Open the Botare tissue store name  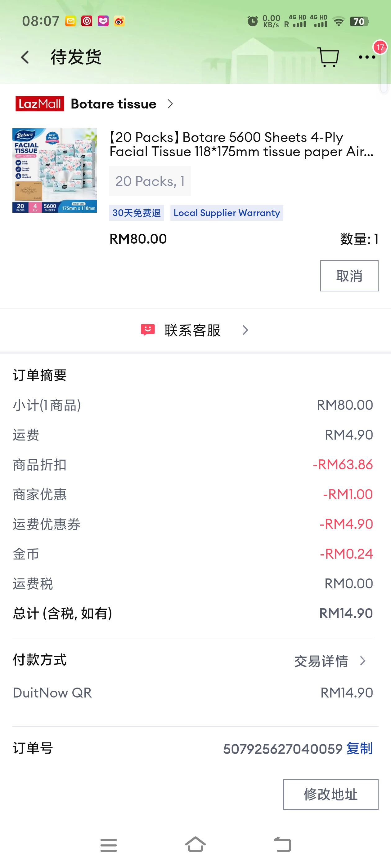coord(114,104)
